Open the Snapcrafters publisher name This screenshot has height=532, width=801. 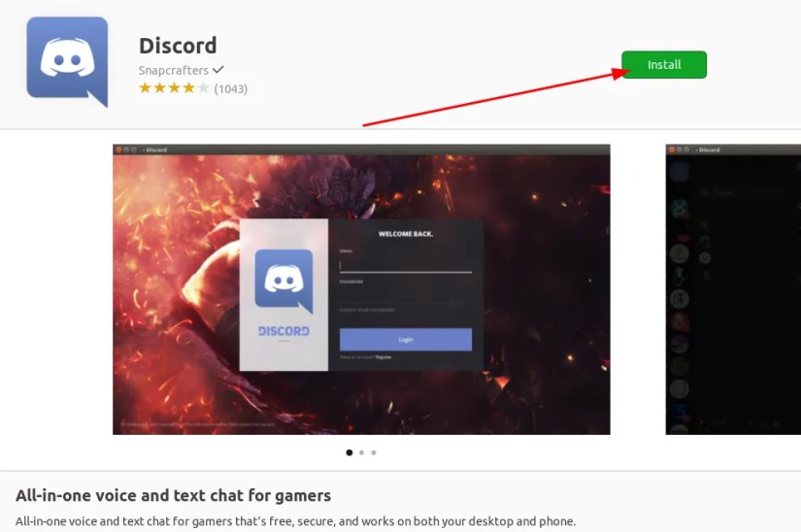pos(174,70)
